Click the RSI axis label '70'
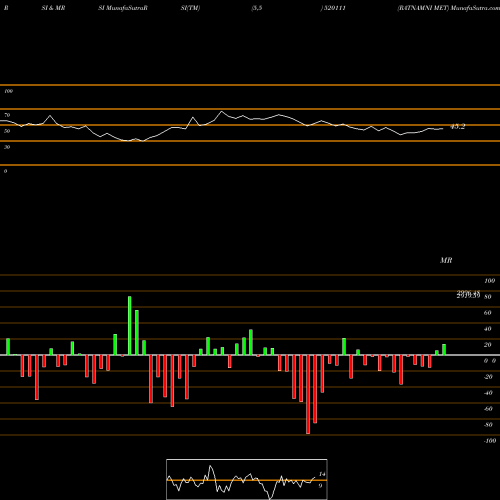Image resolution: width=500 pixels, height=500 pixels. [7, 115]
